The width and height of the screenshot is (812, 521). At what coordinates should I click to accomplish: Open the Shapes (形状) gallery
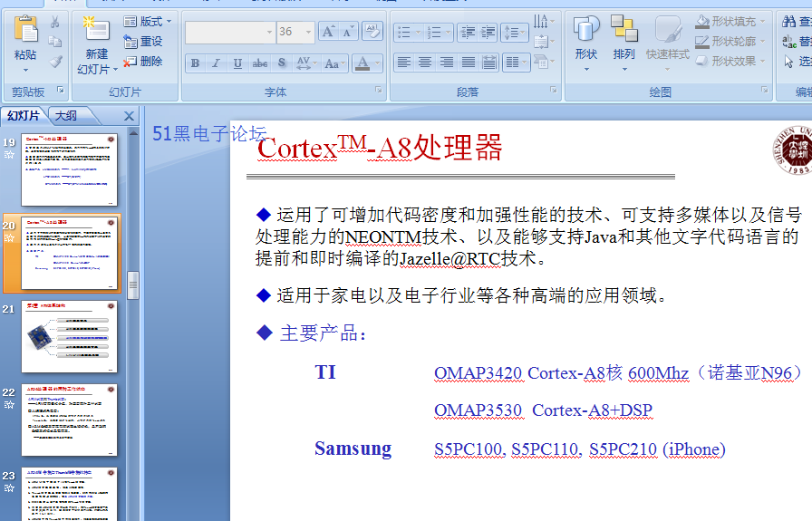click(x=586, y=43)
